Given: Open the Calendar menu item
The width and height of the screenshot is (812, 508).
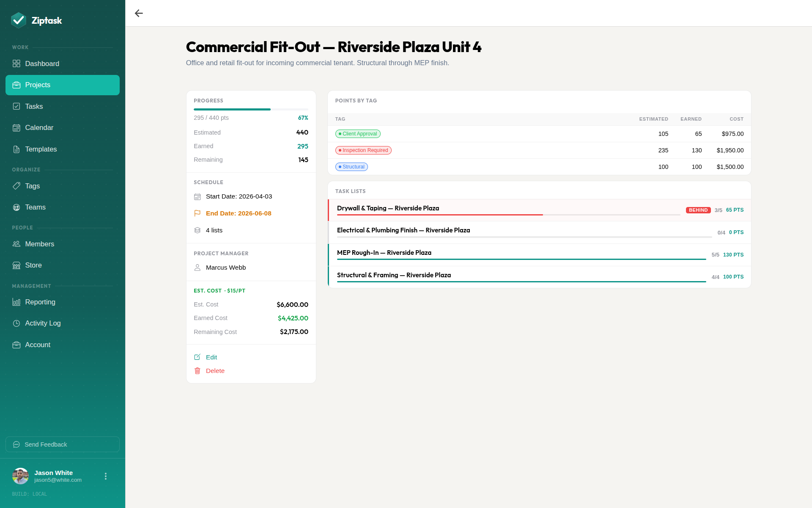Looking at the screenshot, I should [x=63, y=128].
